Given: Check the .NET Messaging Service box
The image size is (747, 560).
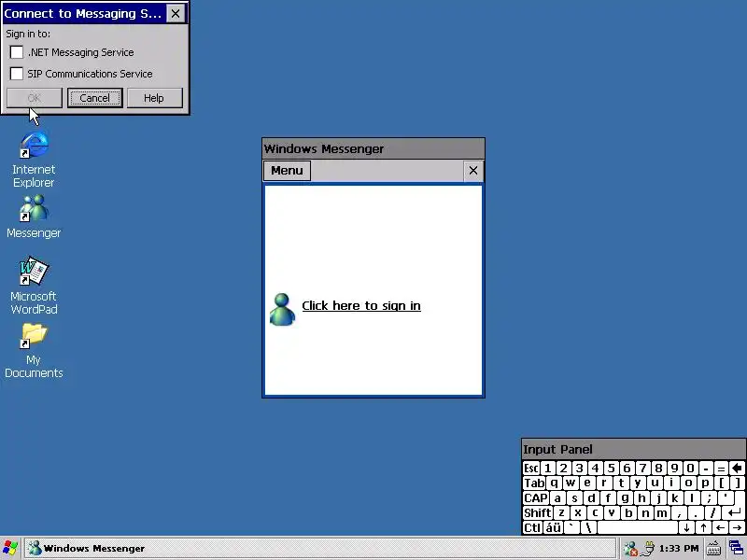Looking at the screenshot, I should [x=17, y=52].
